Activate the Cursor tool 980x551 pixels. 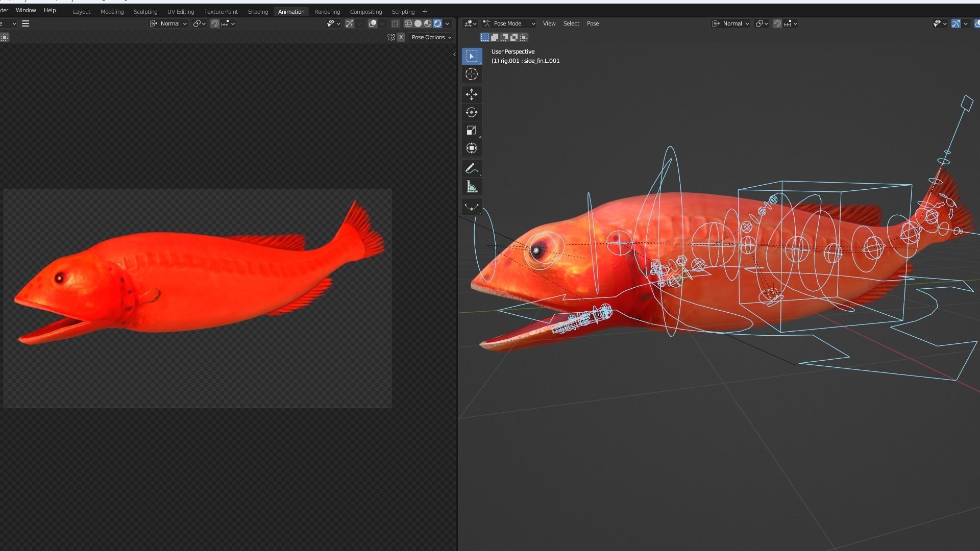[x=472, y=74]
